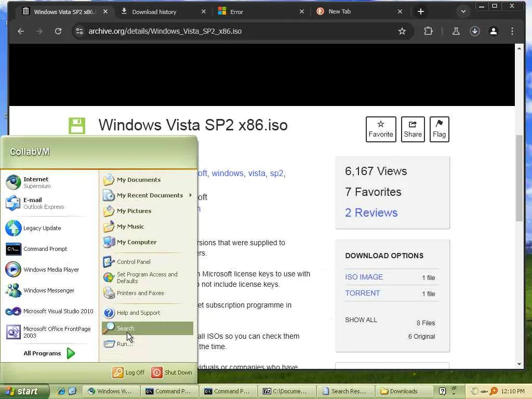This screenshot has width=532, height=399.
Task: Click the Flag button on archive page
Action: pyautogui.click(x=439, y=129)
